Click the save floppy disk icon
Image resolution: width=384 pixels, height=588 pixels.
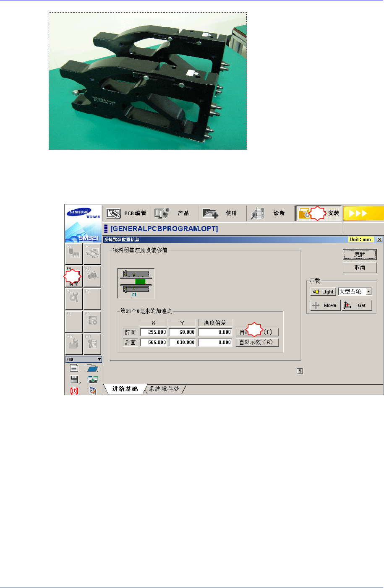[74, 380]
